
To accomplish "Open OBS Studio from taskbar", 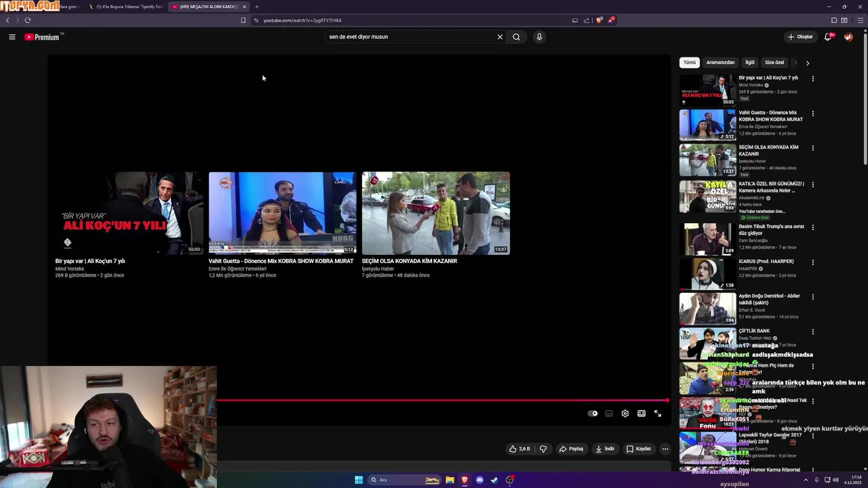I will 509,480.
